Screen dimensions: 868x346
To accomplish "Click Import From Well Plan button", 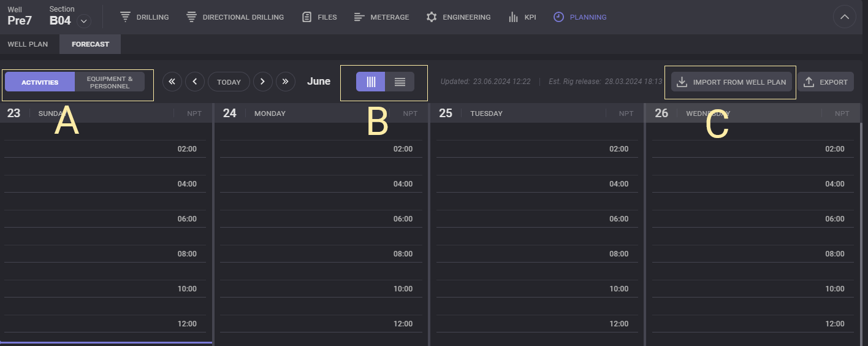I will pos(731,82).
